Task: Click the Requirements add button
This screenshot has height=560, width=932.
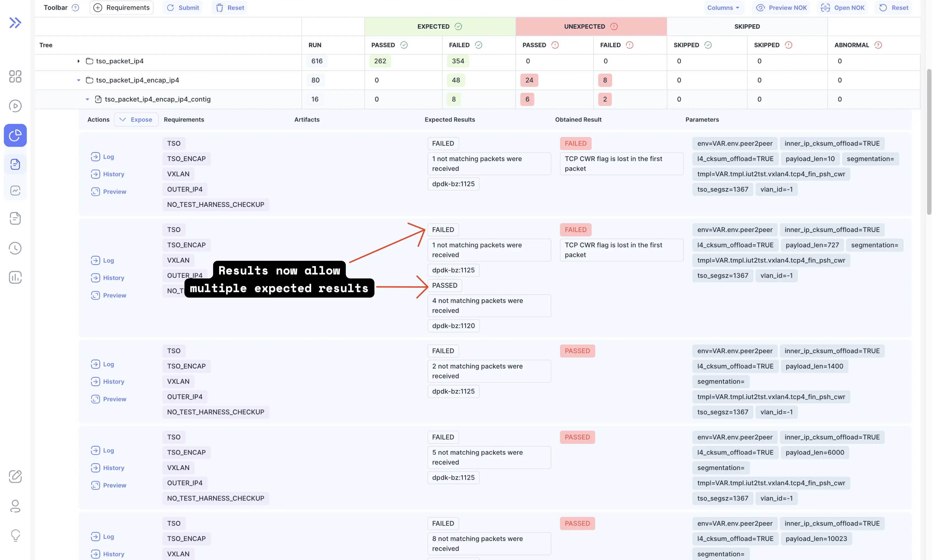Action: coord(121,7)
